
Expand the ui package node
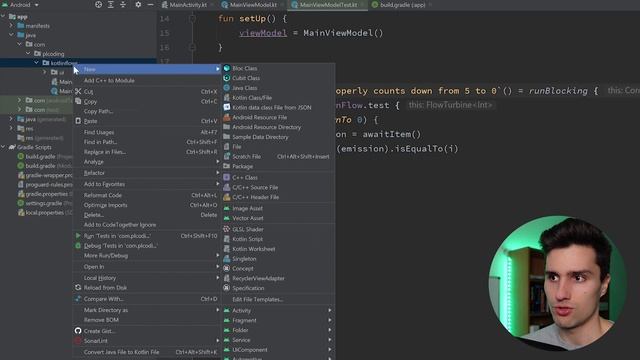coord(44,72)
